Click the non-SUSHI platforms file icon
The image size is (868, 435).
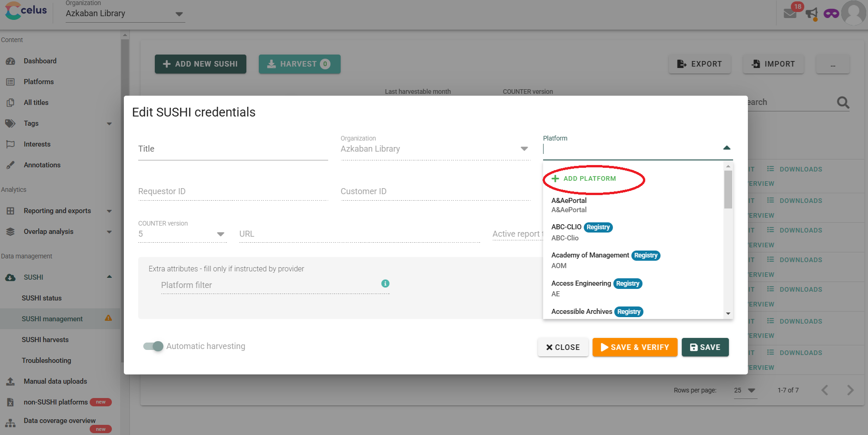(x=11, y=402)
